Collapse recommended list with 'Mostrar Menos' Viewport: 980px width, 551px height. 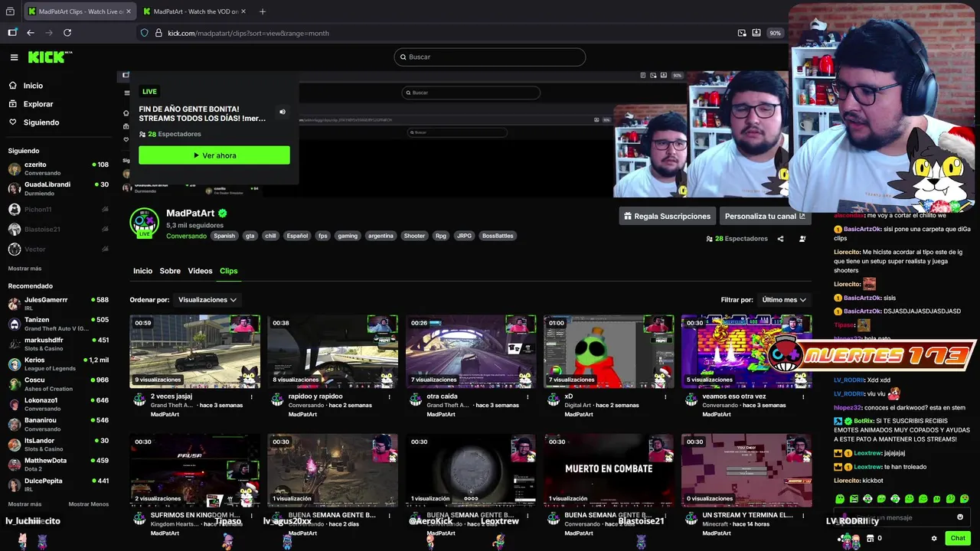(89, 504)
